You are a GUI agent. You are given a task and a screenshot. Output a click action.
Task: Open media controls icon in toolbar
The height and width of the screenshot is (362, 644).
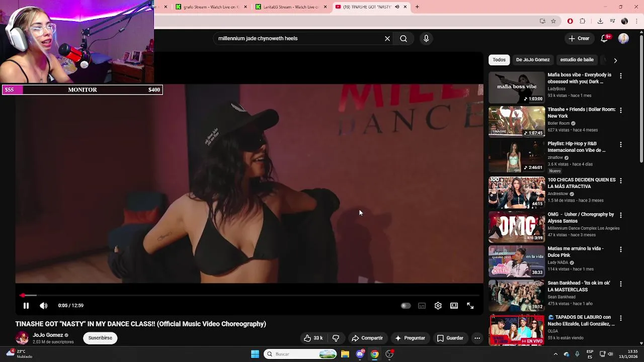(x=612, y=21)
